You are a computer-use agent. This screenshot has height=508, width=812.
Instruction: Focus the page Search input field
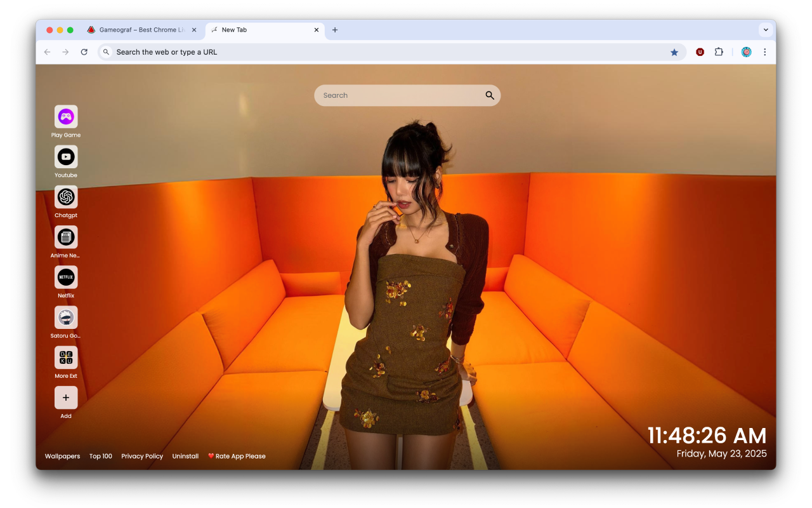click(x=407, y=95)
